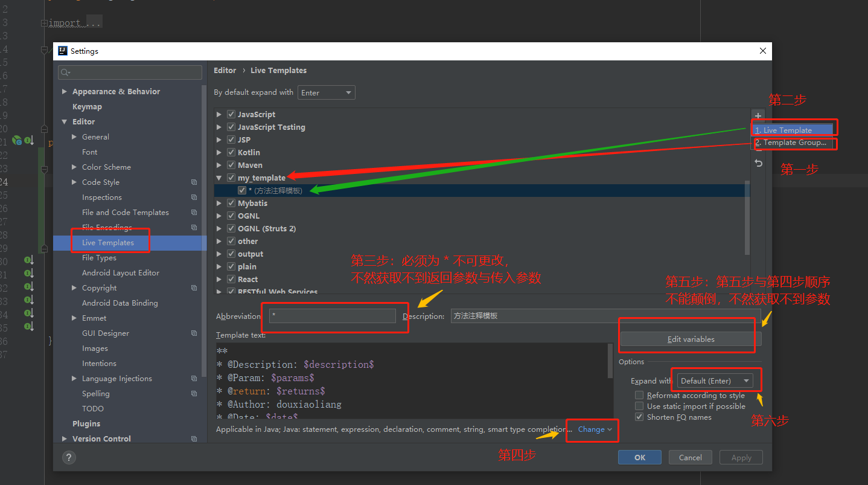Expand the Maven template group
Screen dimensions: 868x485
click(x=220, y=165)
